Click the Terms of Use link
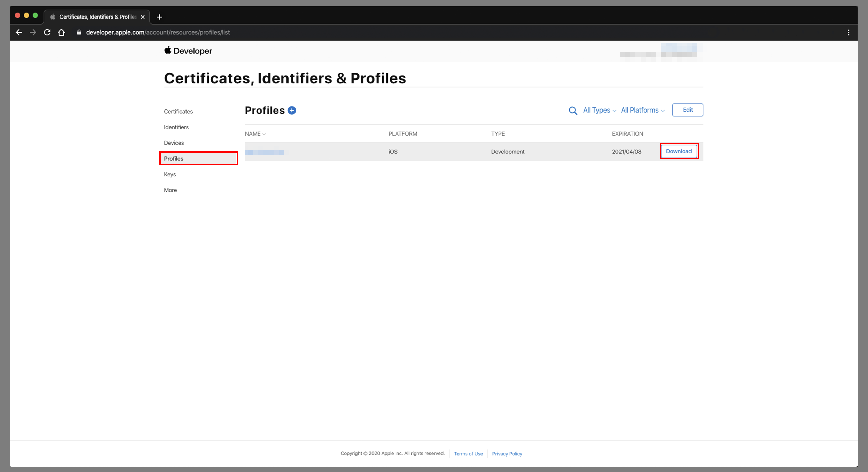 pyautogui.click(x=468, y=454)
